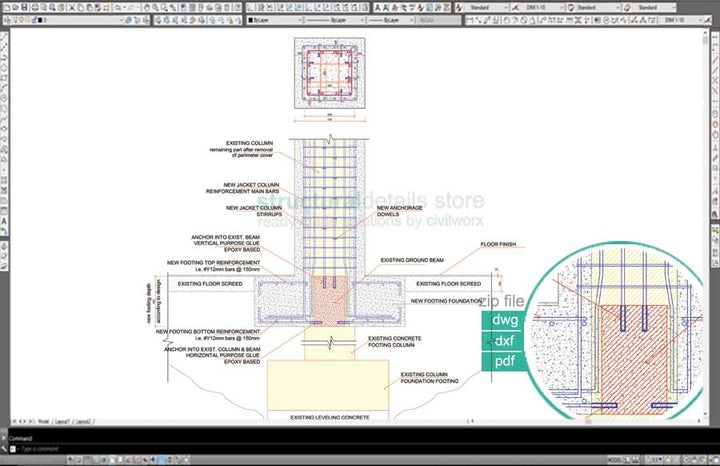This screenshot has height=466, width=720.
Task: Open the Layer Properties Manager icon
Action: [x=6, y=20]
